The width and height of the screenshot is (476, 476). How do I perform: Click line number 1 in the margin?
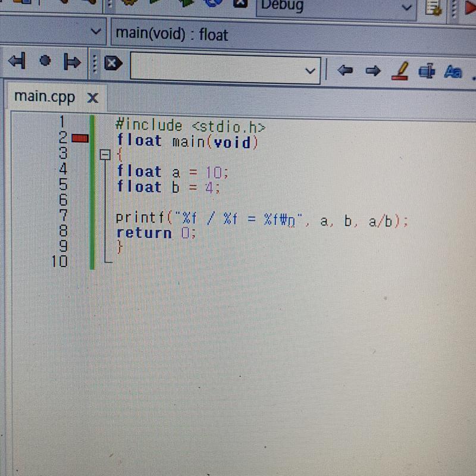click(62, 122)
